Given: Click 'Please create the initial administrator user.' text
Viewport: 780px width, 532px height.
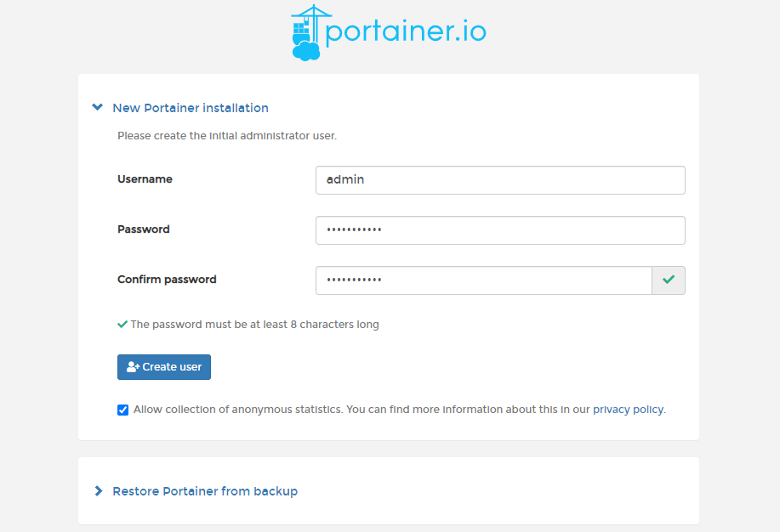Looking at the screenshot, I should (227, 136).
